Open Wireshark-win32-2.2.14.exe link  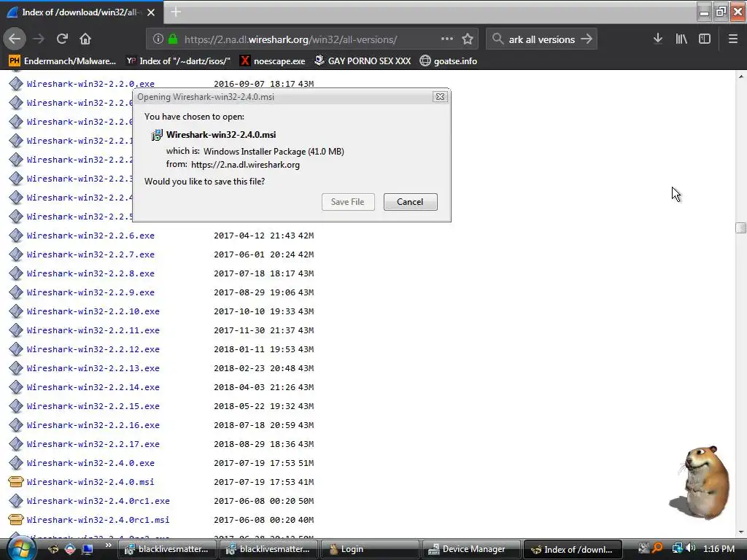pyautogui.click(x=93, y=388)
